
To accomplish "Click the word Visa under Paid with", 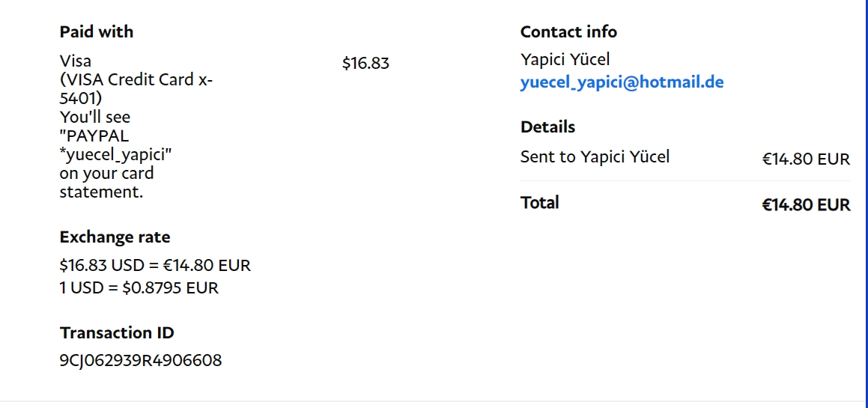I will (76, 61).
